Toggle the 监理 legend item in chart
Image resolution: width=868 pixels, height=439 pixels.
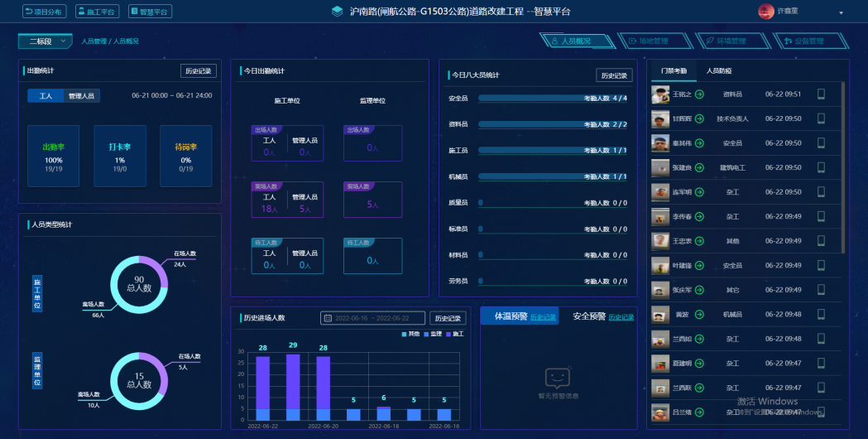(433, 335)
